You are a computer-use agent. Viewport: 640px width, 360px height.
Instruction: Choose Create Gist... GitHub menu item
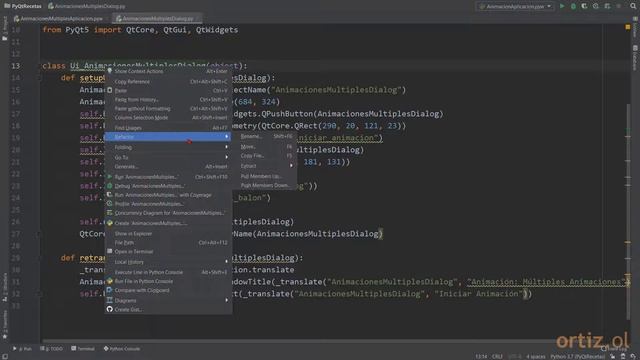click(x=168, y=309)
